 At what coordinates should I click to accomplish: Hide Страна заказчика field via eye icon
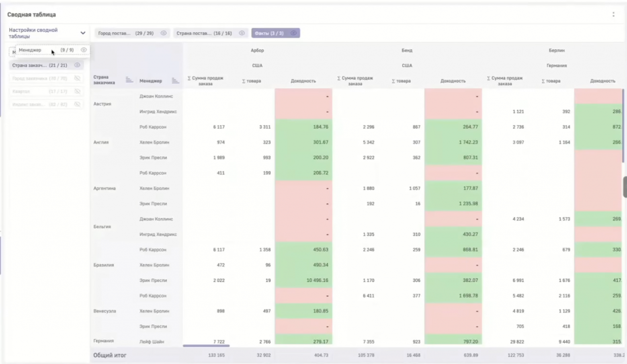77,65
